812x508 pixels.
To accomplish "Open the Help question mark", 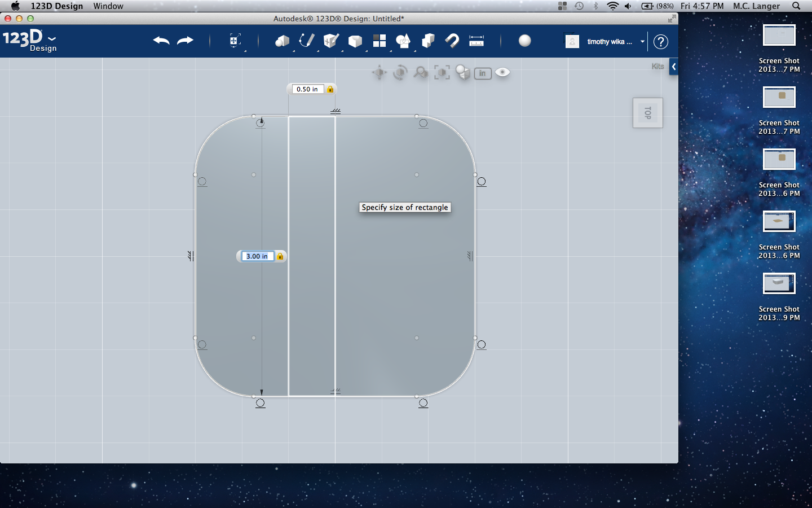I will pyautogui.click(x=661, y=41).
